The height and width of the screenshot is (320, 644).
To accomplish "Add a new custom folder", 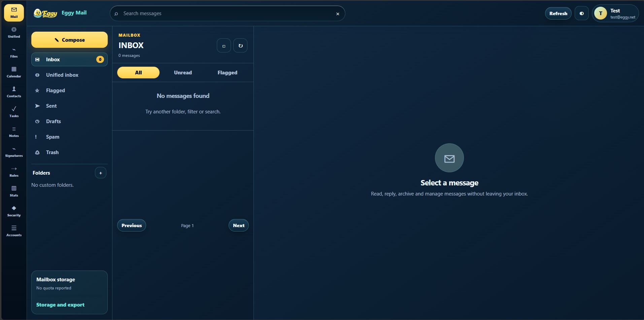I will coord(100,173).
